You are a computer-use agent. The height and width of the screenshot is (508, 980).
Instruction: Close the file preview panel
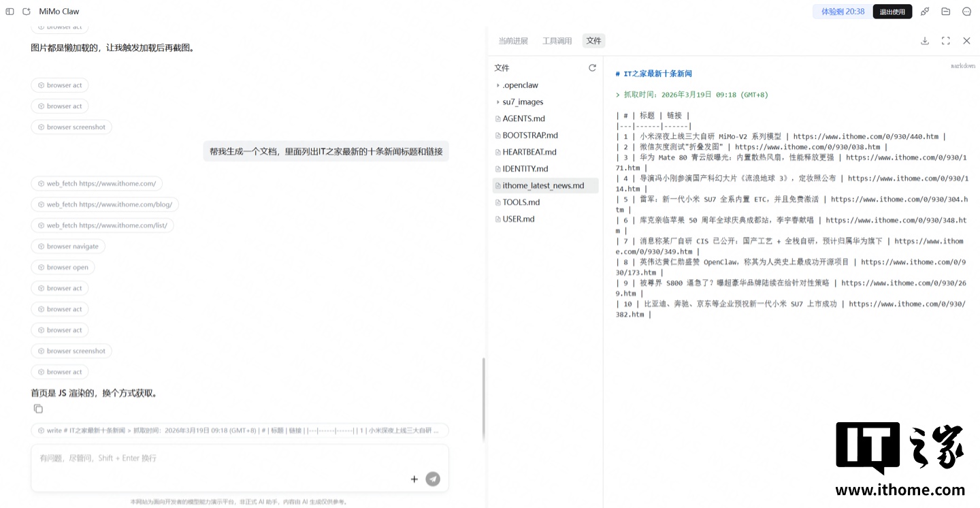point(966,41)
